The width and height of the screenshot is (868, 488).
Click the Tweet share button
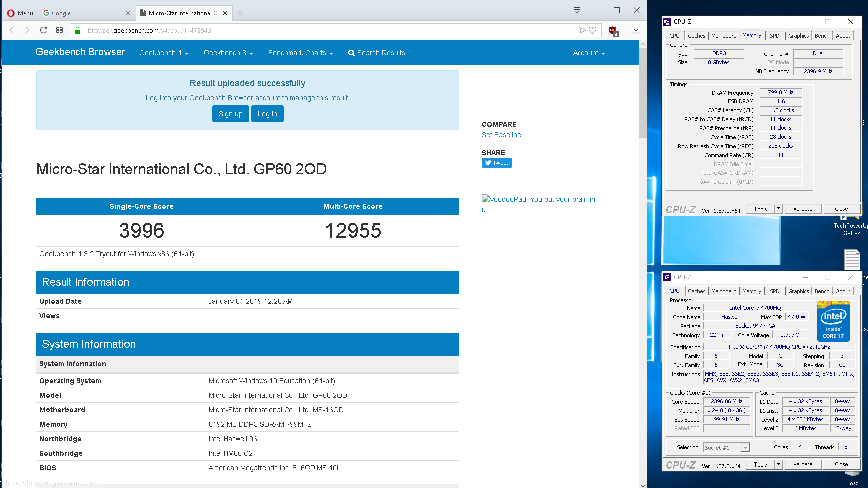point(497,163)
